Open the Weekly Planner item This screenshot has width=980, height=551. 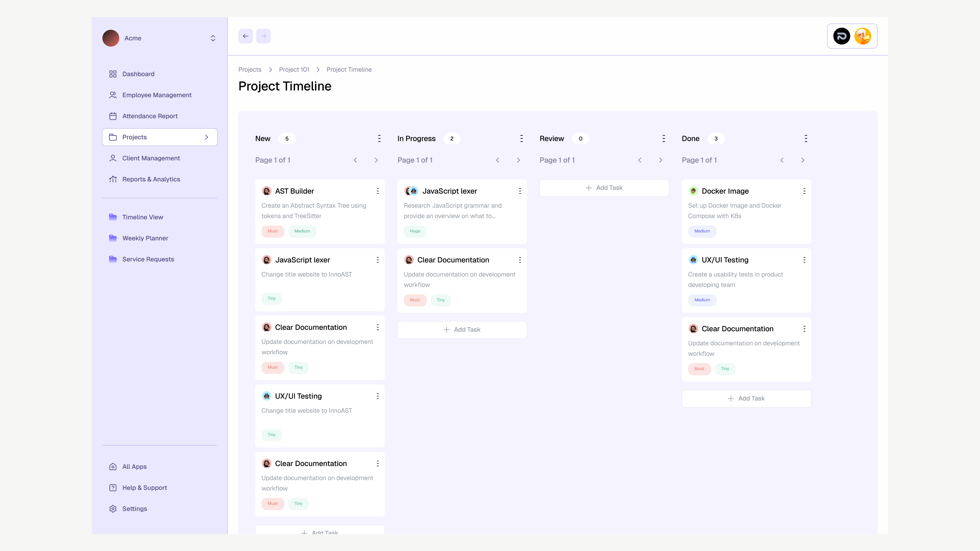pyautogui.click(x=145, y=238)
